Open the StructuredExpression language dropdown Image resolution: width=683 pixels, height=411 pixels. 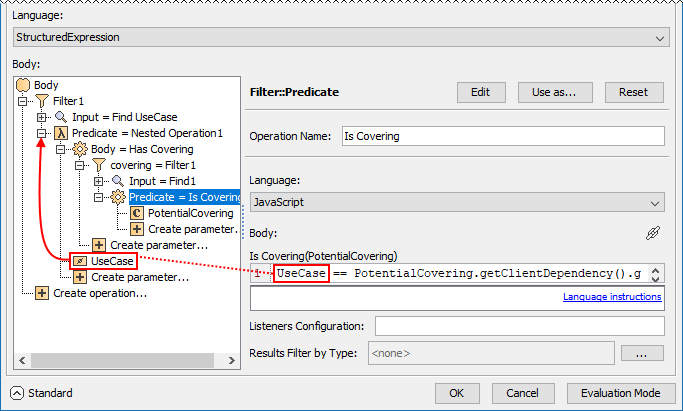(x=659, y=38)
